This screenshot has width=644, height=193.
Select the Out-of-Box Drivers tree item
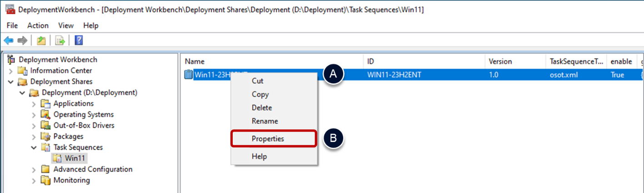tap(84, 126)
